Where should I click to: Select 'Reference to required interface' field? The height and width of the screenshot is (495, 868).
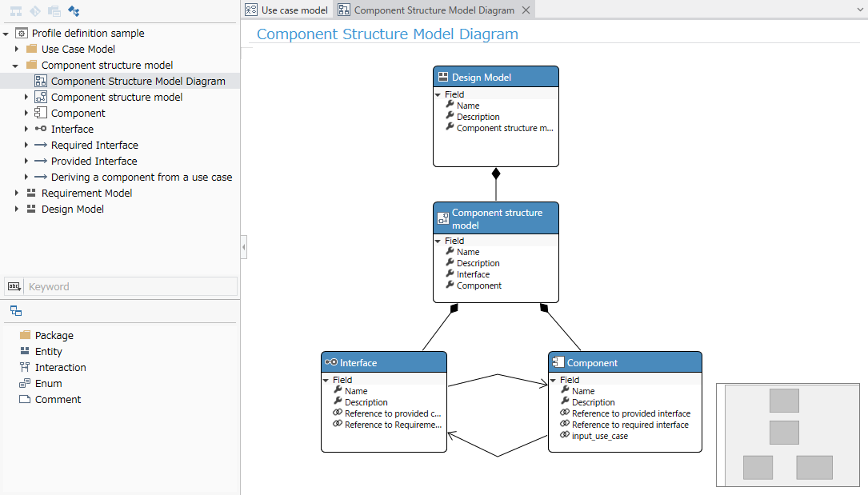point(630,425)
